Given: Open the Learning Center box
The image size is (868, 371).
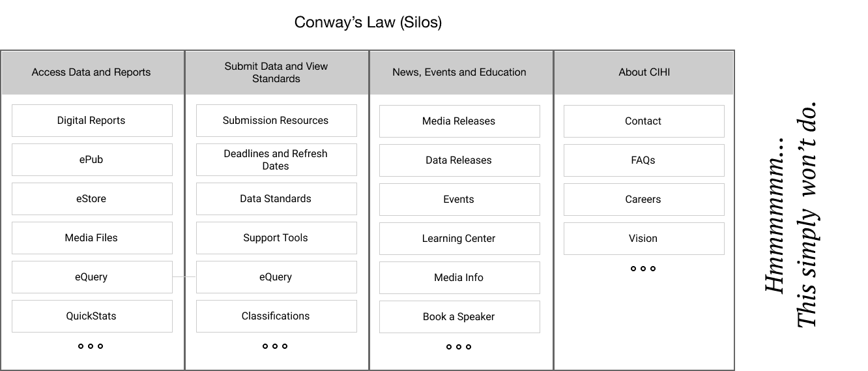Looking at the screenshot, I should [x=459, y=239].
